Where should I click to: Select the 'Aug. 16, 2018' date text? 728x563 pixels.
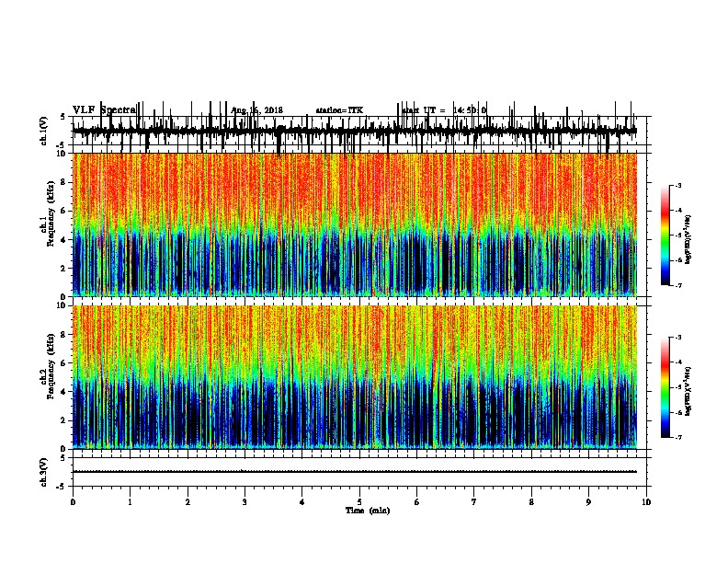256,110
